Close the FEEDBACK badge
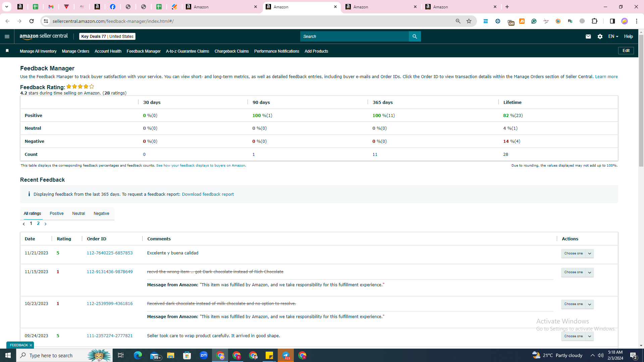The width and height of the screenshot is (644, 362). coord(31,345)
